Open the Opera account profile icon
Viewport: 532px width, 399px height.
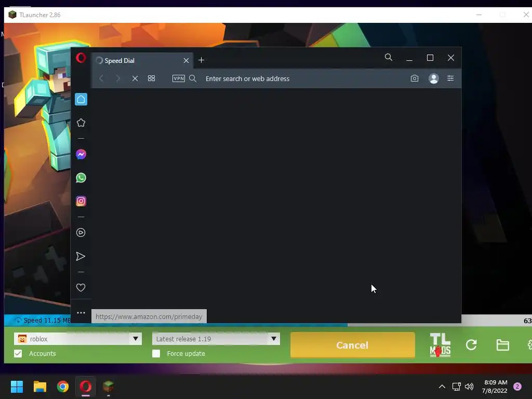tap(434, 78)
